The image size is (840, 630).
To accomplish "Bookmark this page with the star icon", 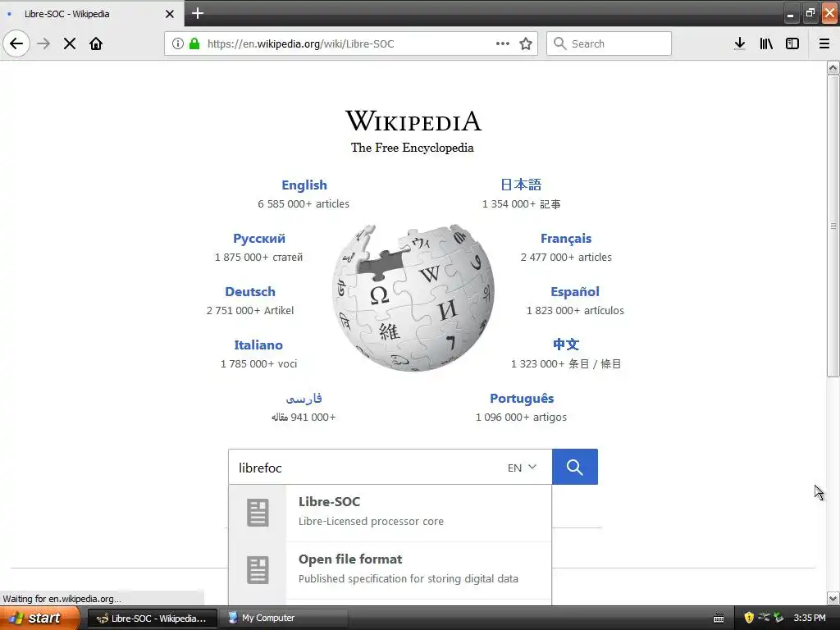I will [x=526, y=43].
